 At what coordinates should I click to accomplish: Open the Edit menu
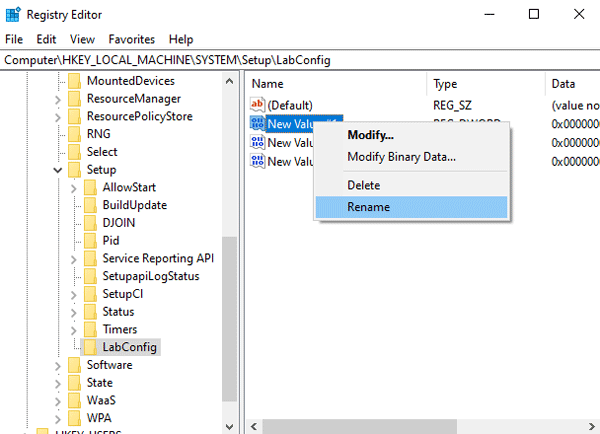[x=46, y=39]
